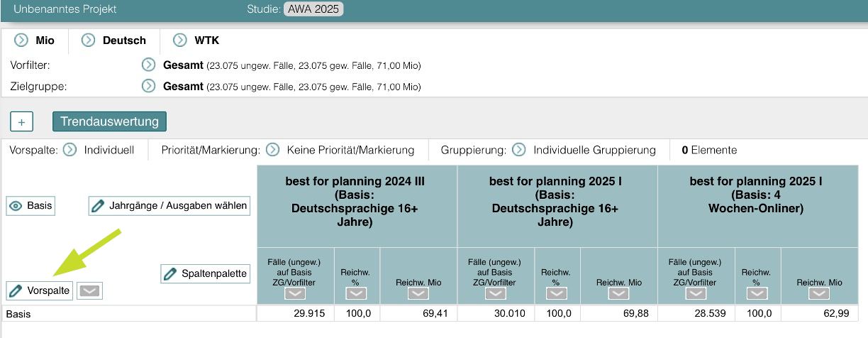
Task: Open dropdown under last Reichw. Mio column
Action: (x=819, y=294)
